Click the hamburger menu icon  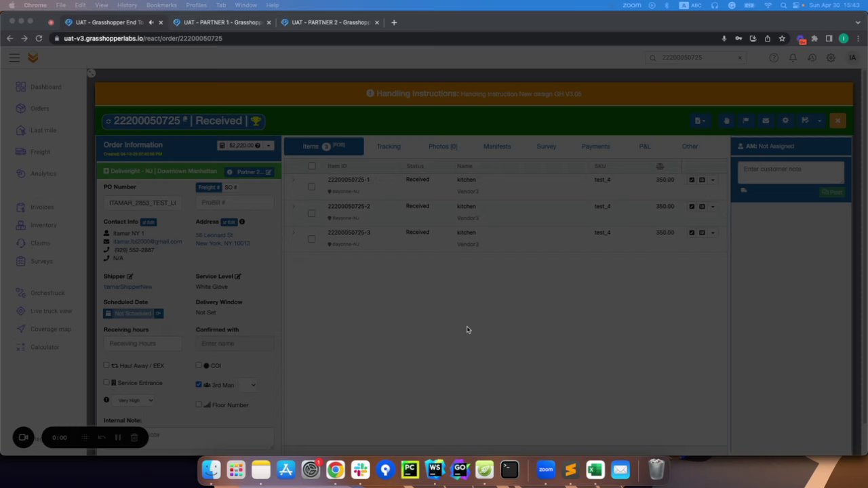click(x=14, y=58)
